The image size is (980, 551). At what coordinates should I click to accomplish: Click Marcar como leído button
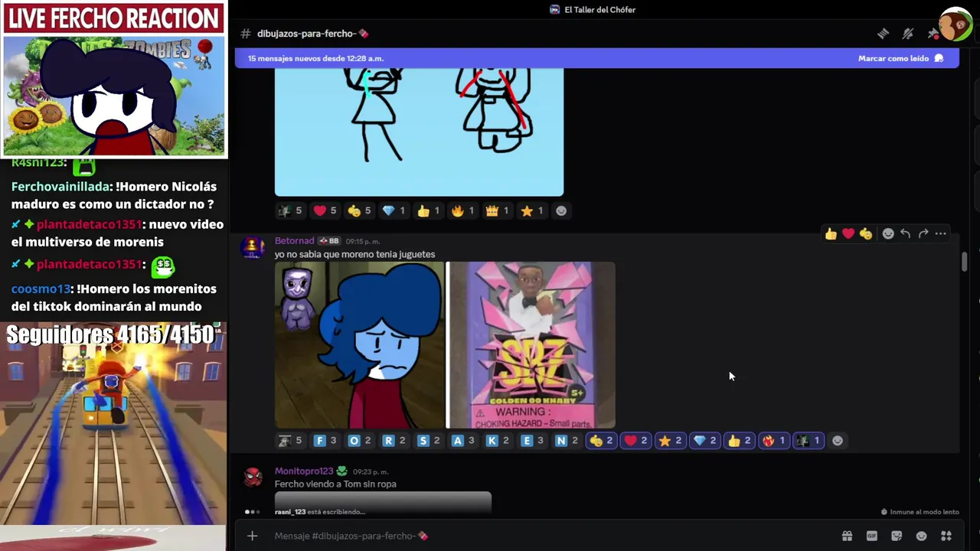click(900, 58)
